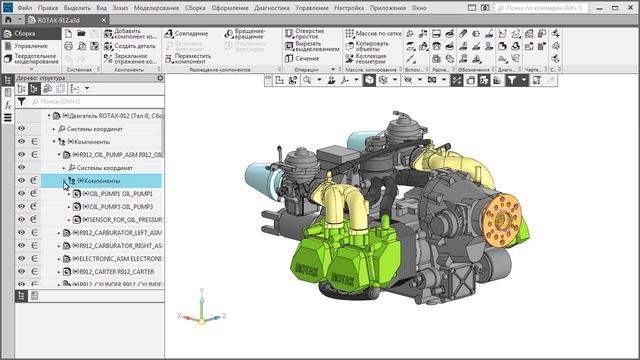Viewport: 640px width, 360px height.
Task: Create a new document via blank page icon
Action: point(69,33)
